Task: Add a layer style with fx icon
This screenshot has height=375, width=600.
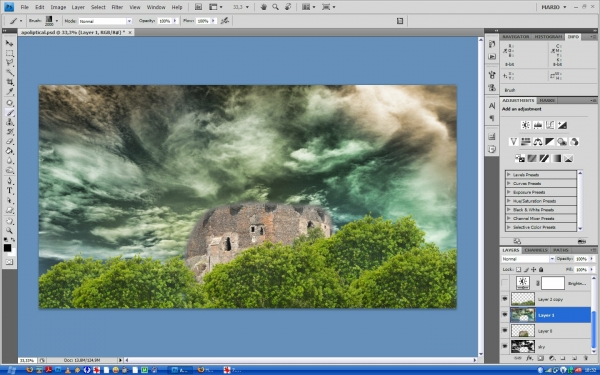Action: tap(529, 359)
